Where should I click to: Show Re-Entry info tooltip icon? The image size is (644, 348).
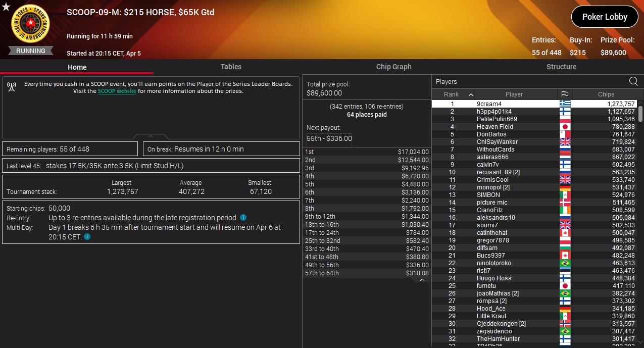(243, 218)
